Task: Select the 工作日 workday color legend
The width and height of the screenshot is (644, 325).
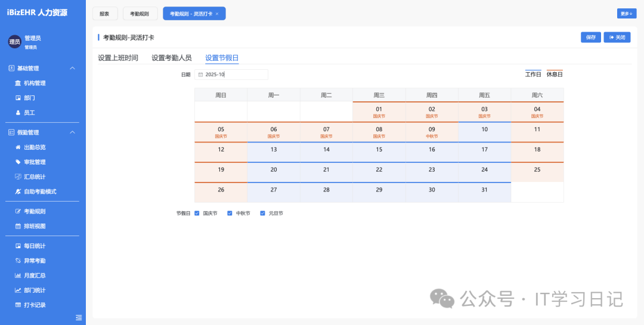Action: click(x=532, y=75)
